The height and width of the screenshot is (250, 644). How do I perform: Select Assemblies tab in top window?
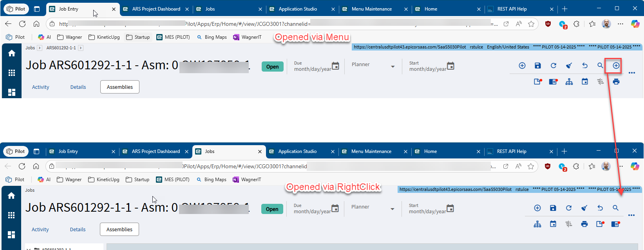click(120, 87)
